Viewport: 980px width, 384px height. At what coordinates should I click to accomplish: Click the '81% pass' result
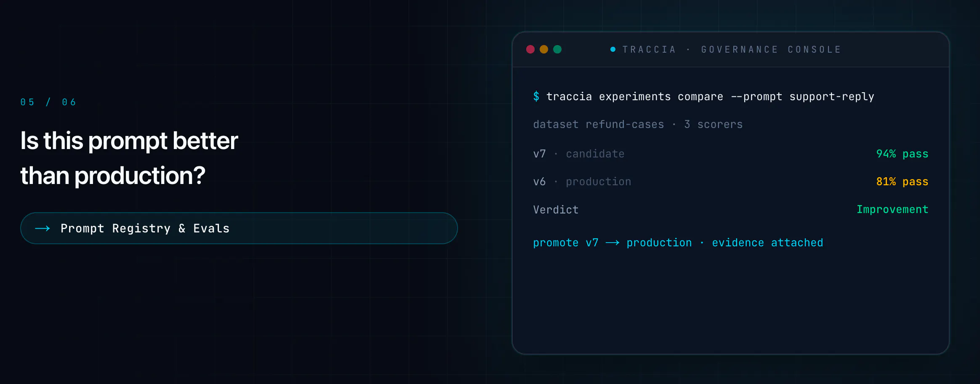902,181
